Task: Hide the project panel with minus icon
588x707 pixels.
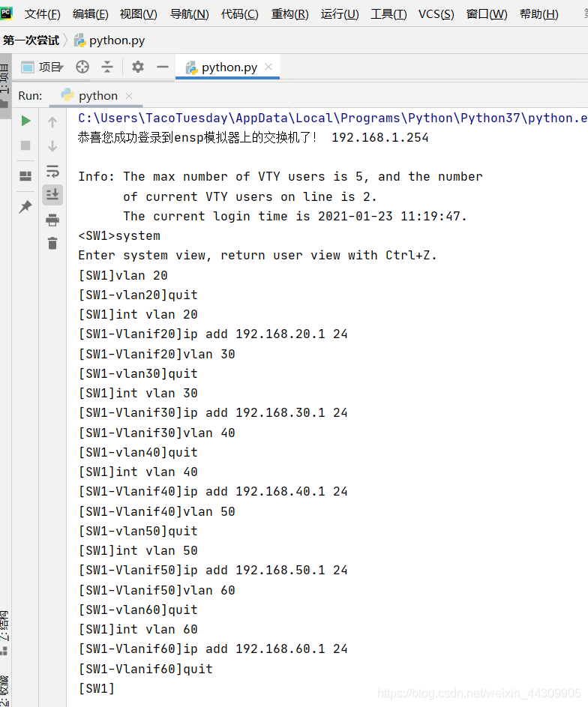Action: (162, 67)
